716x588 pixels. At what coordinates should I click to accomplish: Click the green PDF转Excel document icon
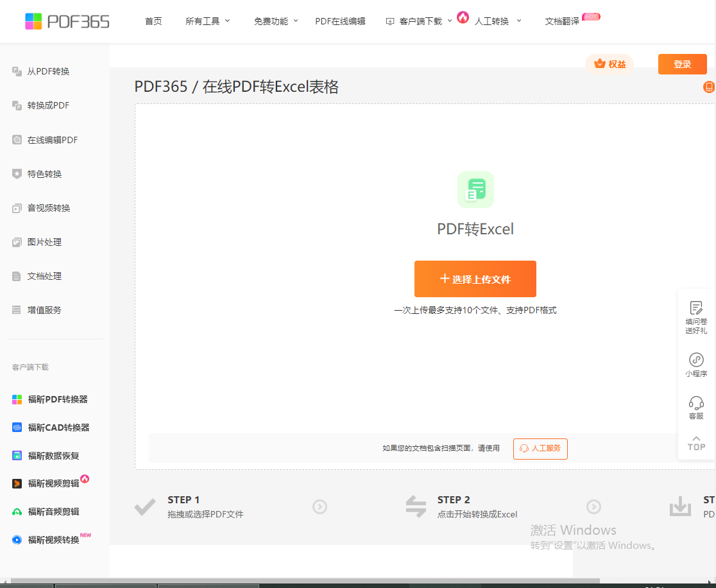click(x=475, y=189)
